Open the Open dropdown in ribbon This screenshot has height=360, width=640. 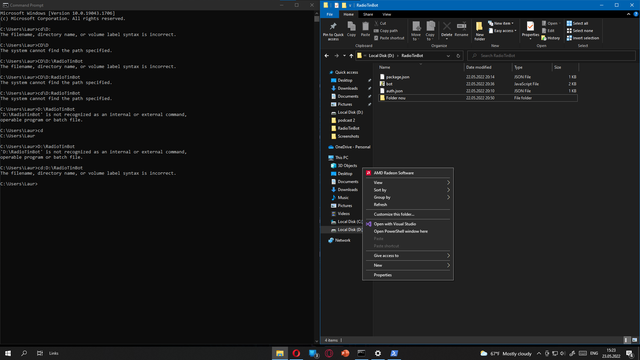coord(550,23)
